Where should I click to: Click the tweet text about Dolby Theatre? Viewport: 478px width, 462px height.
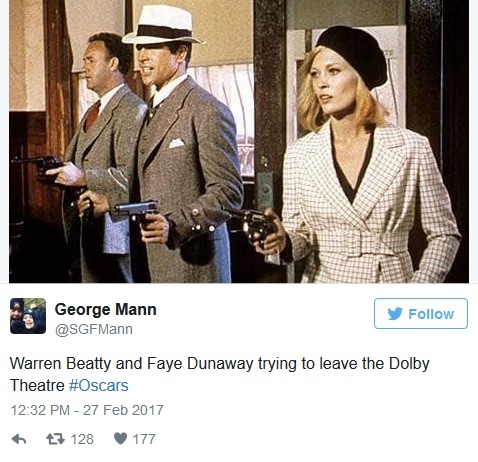click(219, 374)
